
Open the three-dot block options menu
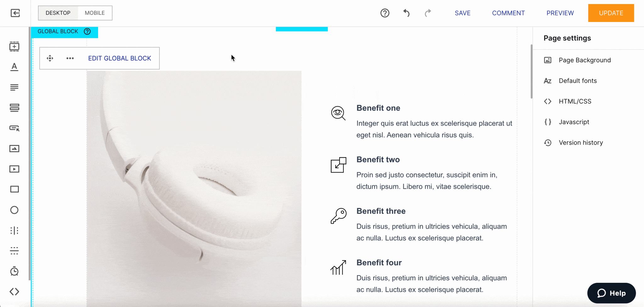point(70,58)
